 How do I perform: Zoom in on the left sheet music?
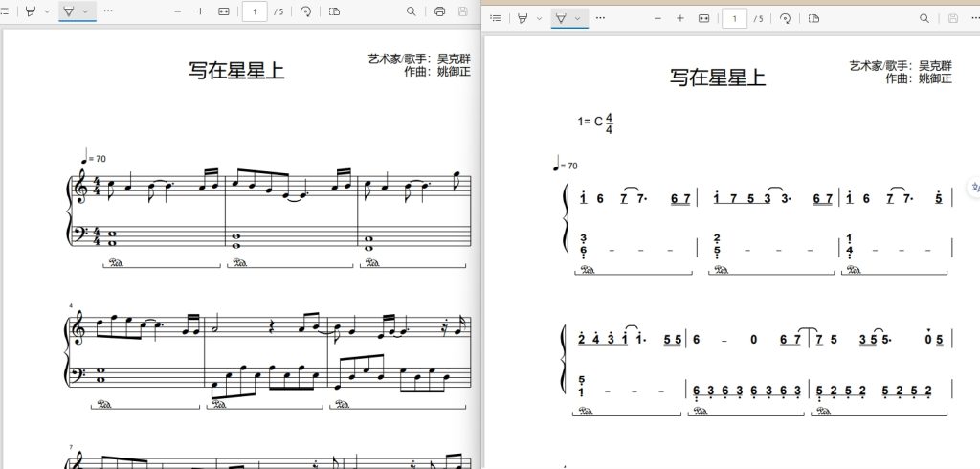click(x=200, y=11)
